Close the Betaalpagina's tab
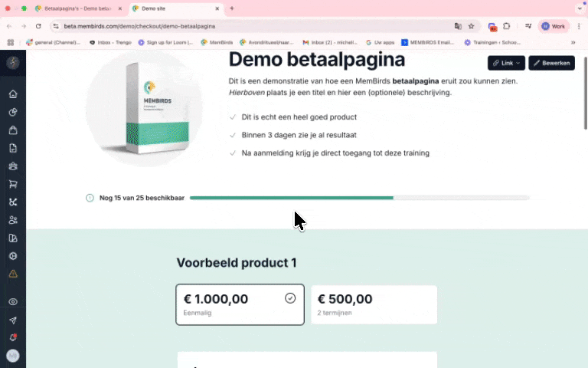The width and height of the screenshot is (588, 368). (120, 8)
